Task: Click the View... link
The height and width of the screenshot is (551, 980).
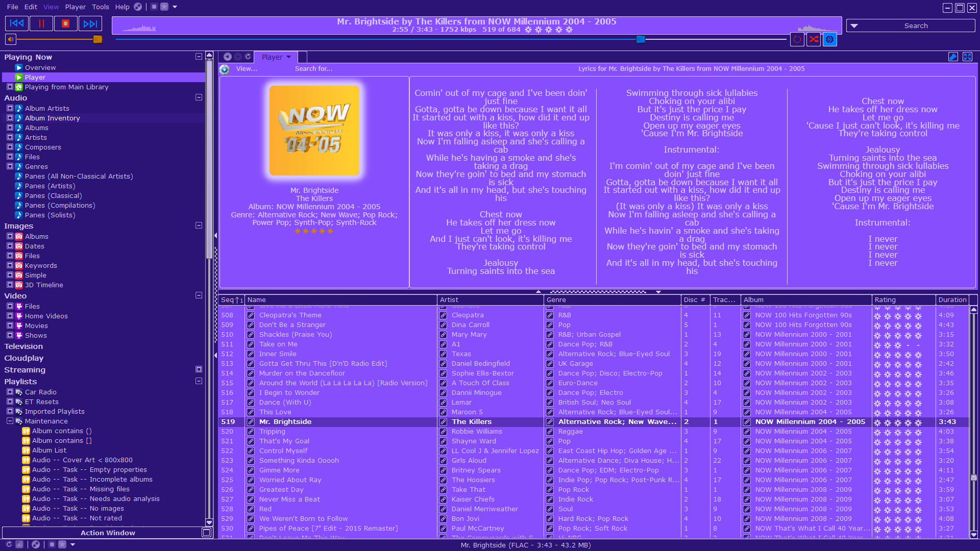Action: [247, 68]
